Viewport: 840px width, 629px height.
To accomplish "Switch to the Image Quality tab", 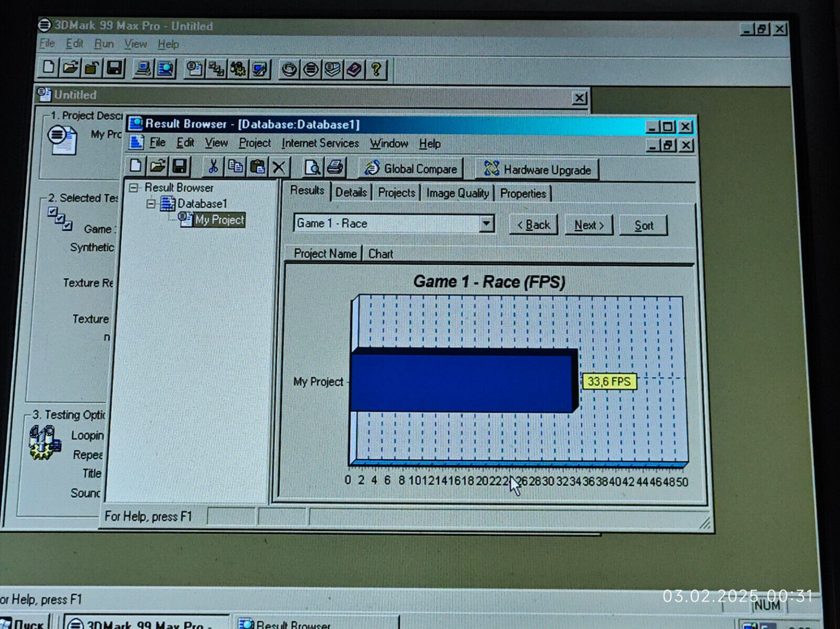I will pos(457,193).
